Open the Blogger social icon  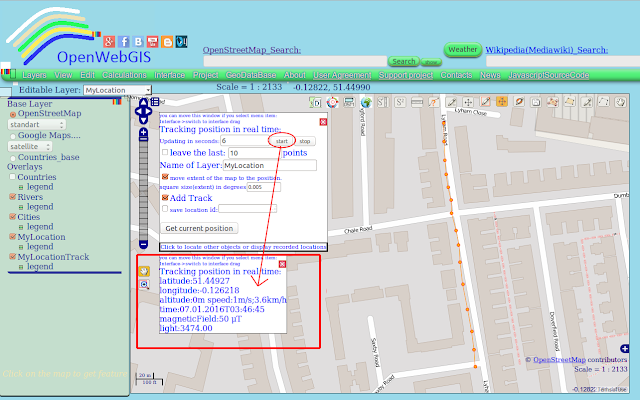[x=167, y=42]
